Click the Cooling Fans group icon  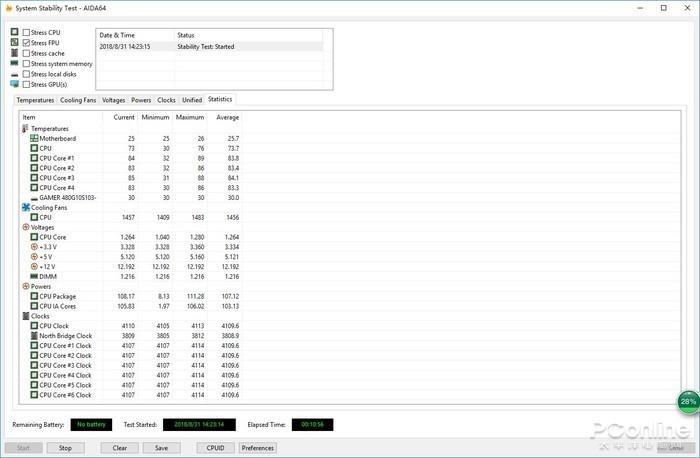click(26, 207)
